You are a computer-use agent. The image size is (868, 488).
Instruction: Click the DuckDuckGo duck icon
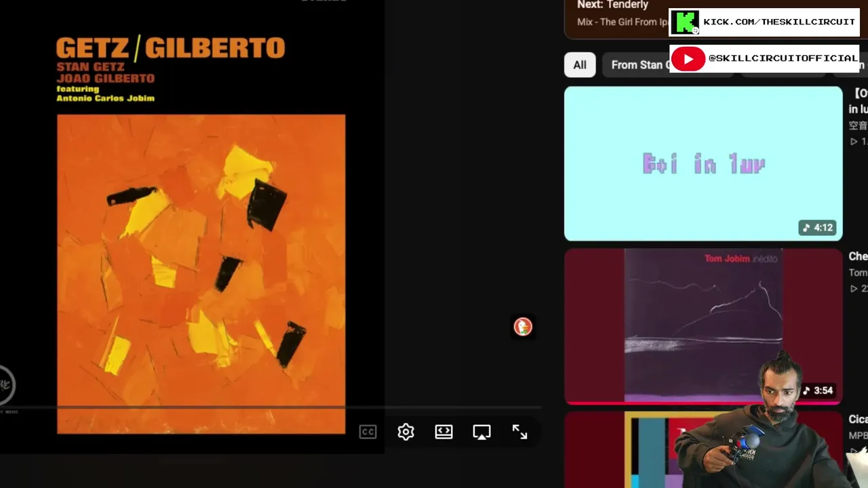[x=523, y=327]
